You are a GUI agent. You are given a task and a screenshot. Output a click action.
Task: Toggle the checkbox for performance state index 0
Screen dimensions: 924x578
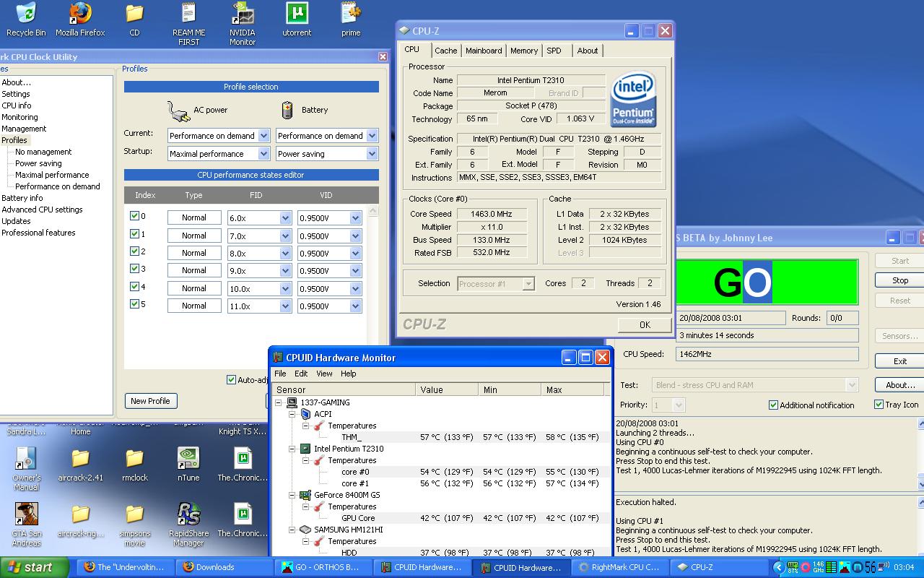point(134,216)
